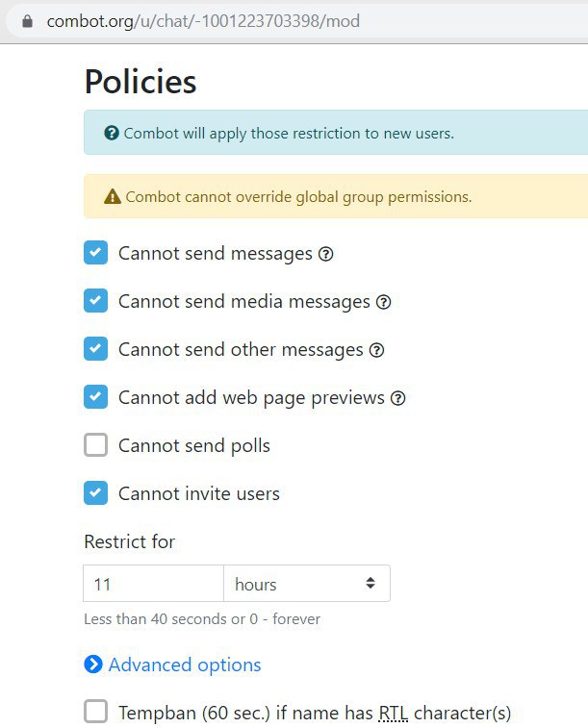
Task: Click the Restrict for label
Action: tap(130, 541)
